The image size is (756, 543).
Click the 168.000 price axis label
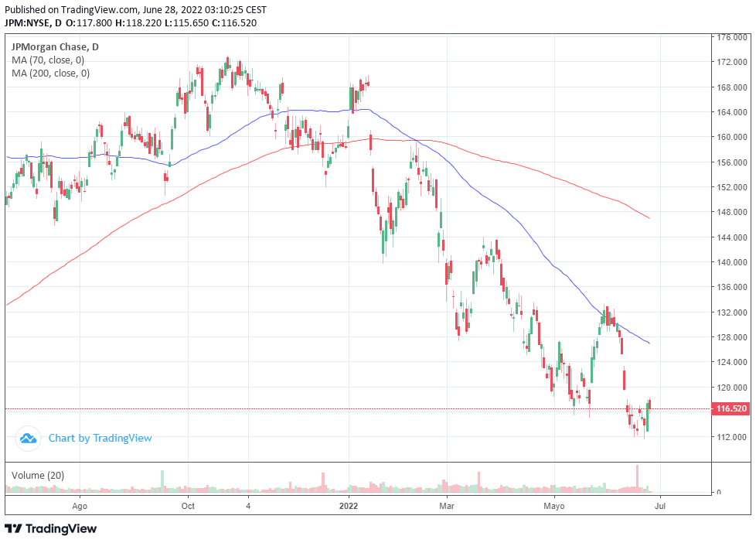(x=732, y=87)
